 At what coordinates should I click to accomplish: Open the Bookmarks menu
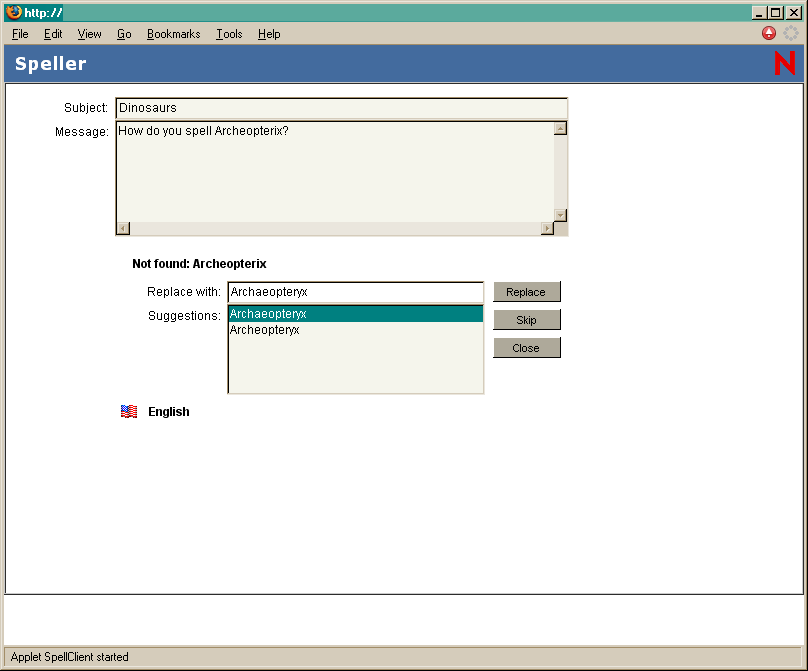point(174,34)
